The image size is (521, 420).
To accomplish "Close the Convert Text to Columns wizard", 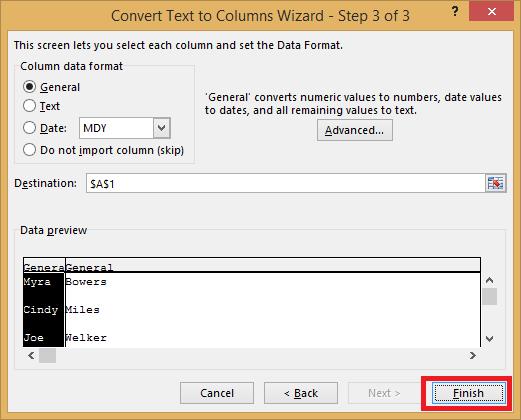I will (x=491, y=12).
